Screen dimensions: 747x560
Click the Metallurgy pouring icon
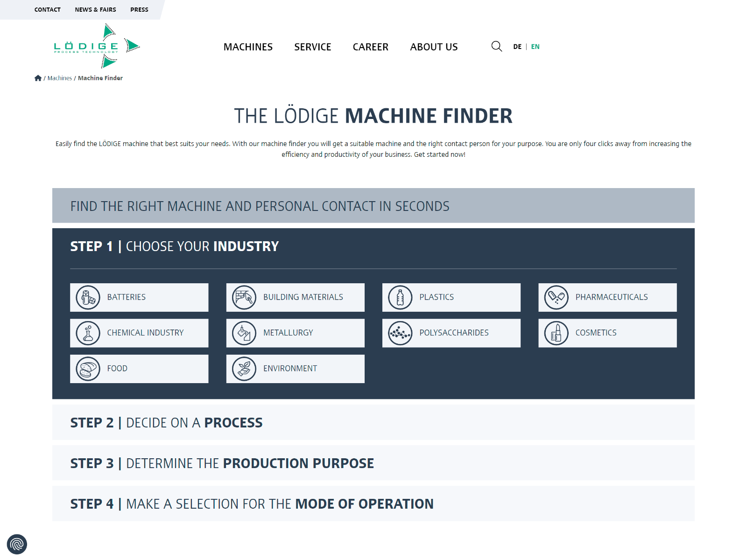pos(244,333)
